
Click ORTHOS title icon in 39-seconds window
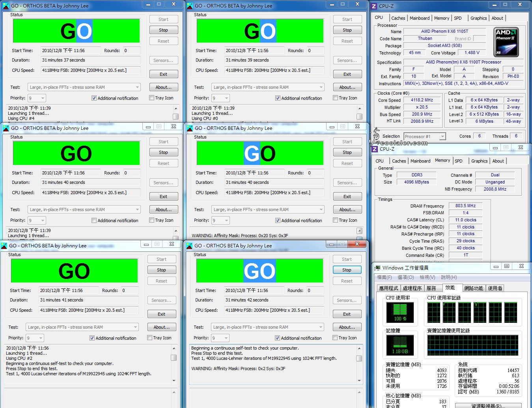(190, 6)
